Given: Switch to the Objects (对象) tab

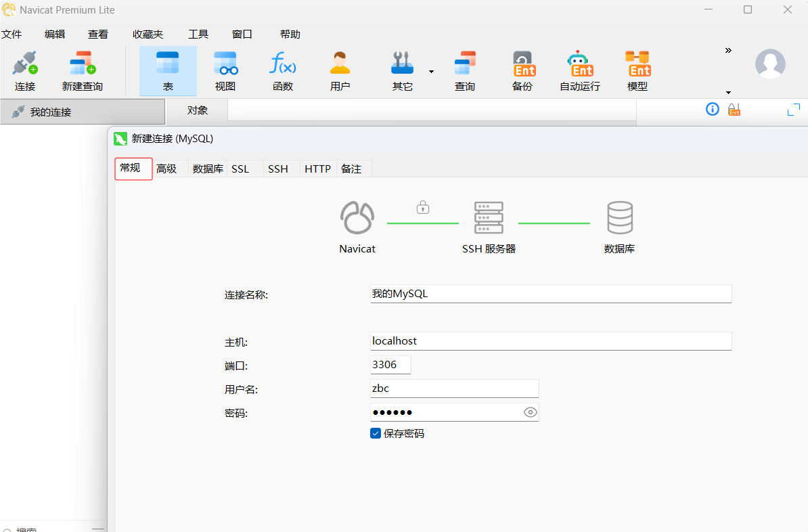Looking at the screenshot, I should click(198, 110).
